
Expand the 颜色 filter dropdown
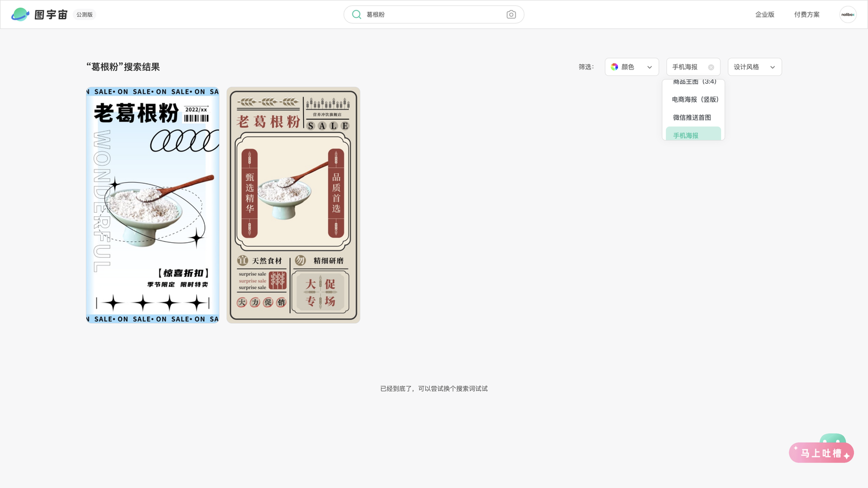pos(632,67)
